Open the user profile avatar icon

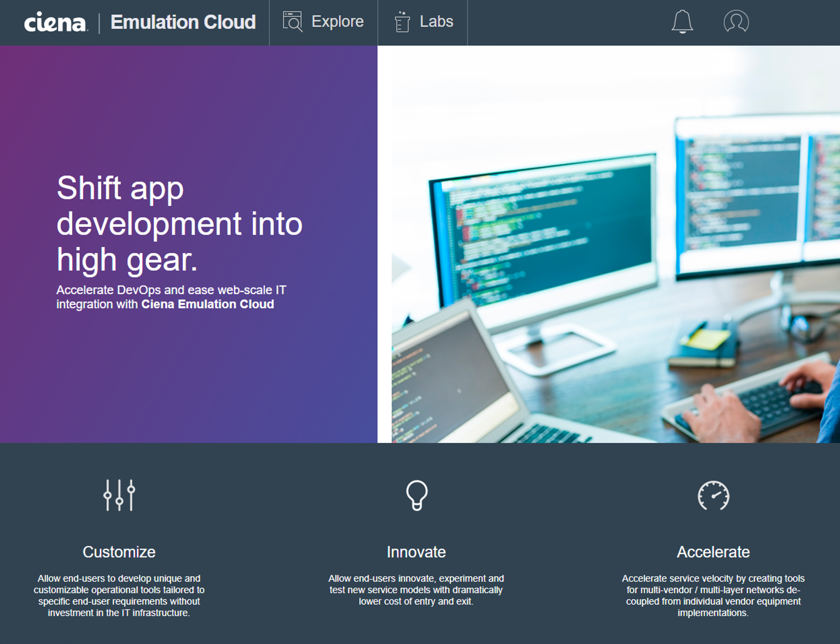point(736,21)
